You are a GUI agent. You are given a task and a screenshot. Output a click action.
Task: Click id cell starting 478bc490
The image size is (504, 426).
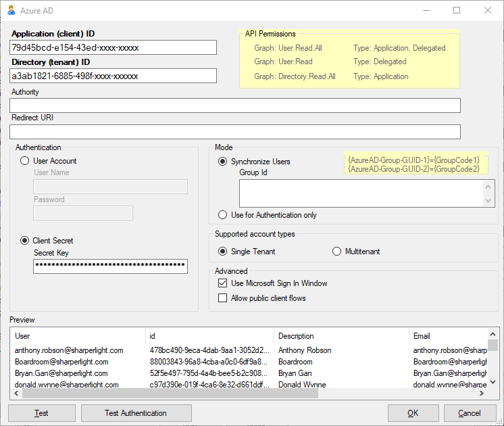point(209,350)
